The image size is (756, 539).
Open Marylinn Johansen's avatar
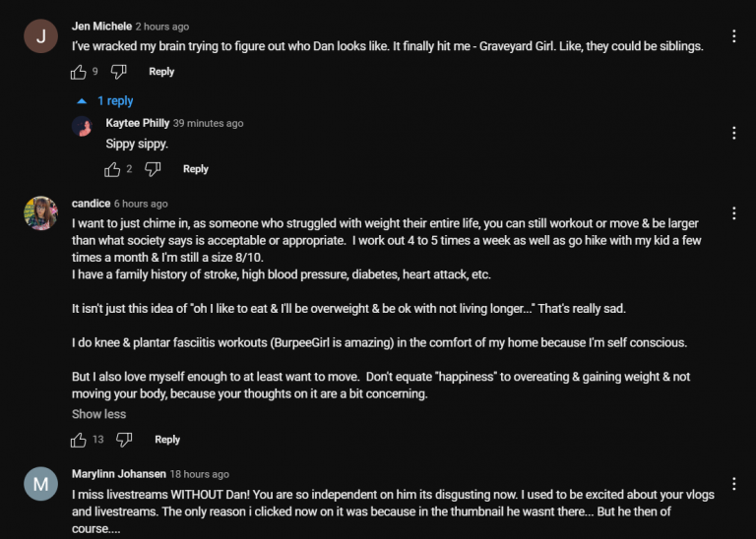tap(41, 484)
